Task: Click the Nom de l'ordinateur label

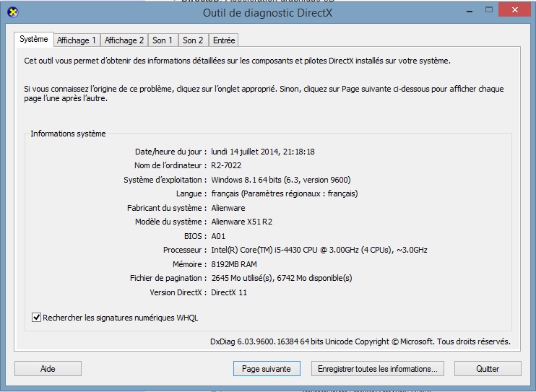Action: [x=170, y=165]
